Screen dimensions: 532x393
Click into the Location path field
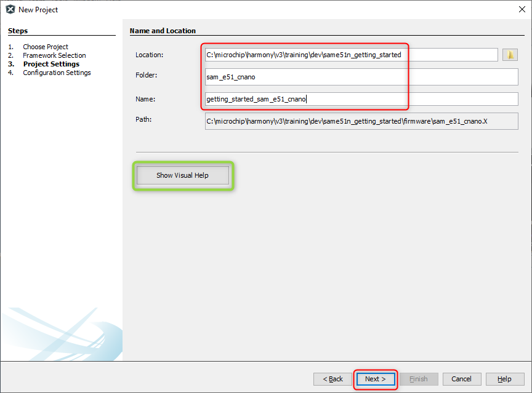pyautogui.click(x=351, y=55)
